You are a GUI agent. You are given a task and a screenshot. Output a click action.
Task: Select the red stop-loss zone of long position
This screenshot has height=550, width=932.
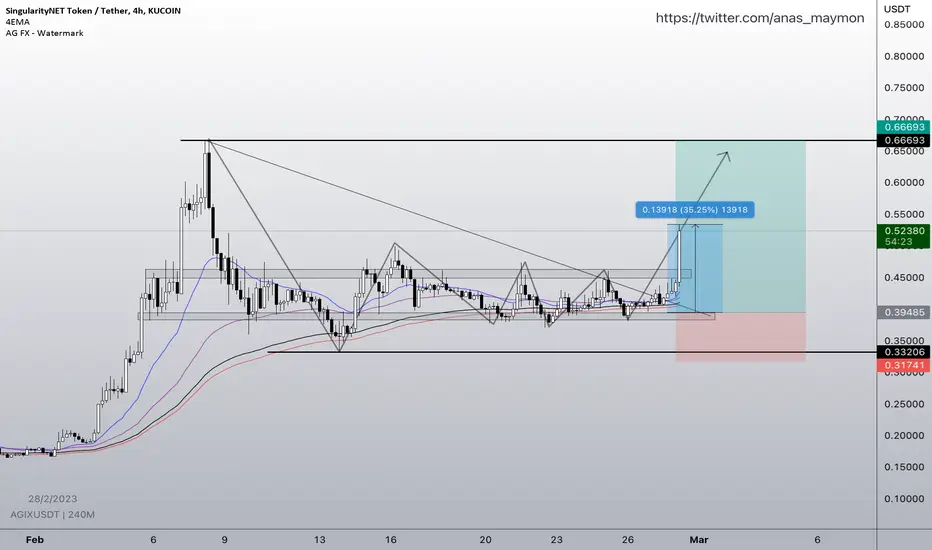(741, 337)
